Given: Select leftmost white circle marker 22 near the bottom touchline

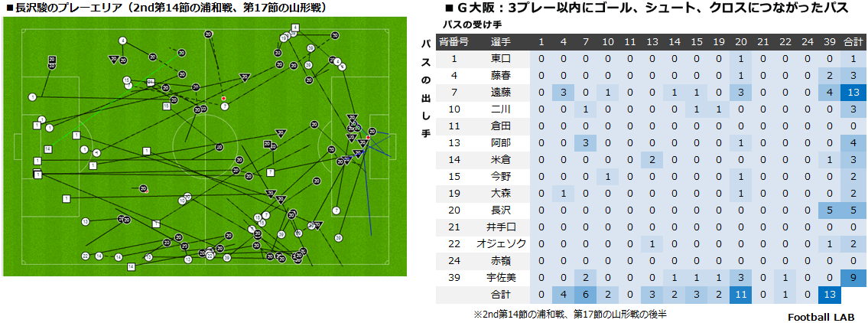Looking at the screenshot, I should click(85, 256).
